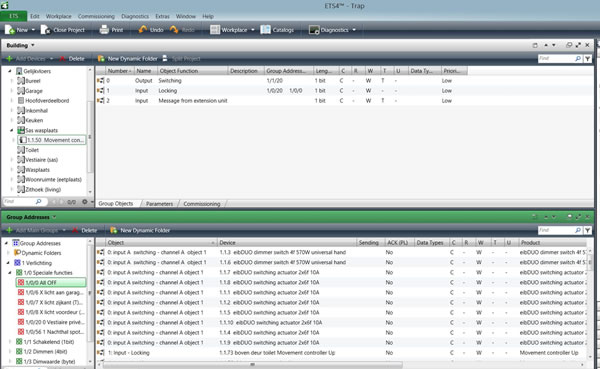Click Delete in the Building panel
Viewport: 600px width, 369px height.
[72, 59]
